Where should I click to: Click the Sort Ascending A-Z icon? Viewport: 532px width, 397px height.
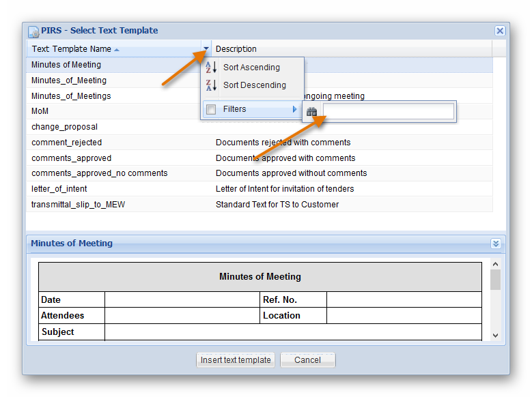click(211, 68)
